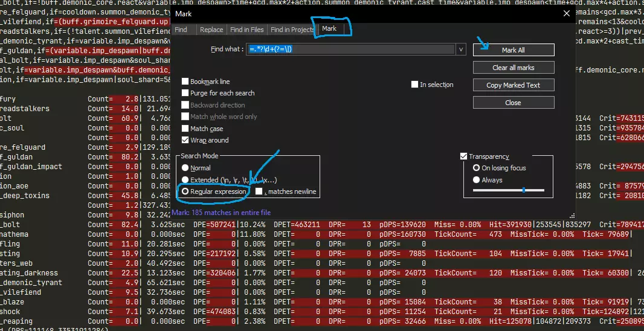Click 'DPE=320406' value in editor
Viewport: 644px width, 331px height.
[x=214, y=273]
